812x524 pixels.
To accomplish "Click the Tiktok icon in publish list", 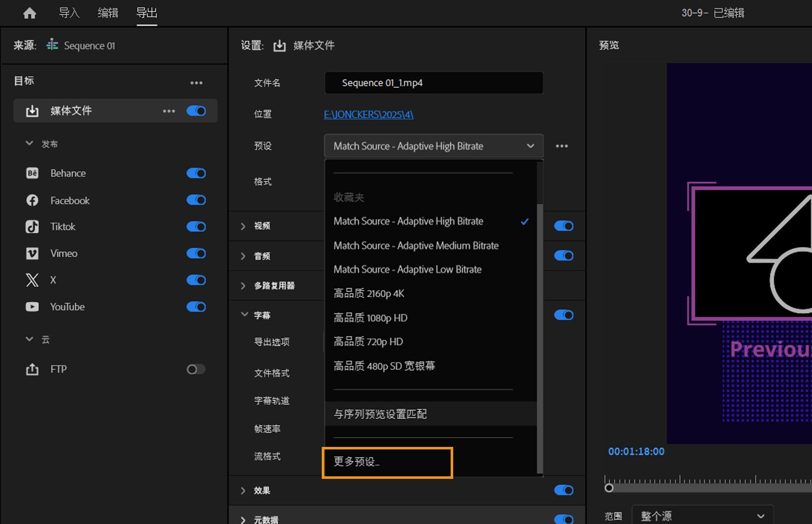I will [32, 227].
